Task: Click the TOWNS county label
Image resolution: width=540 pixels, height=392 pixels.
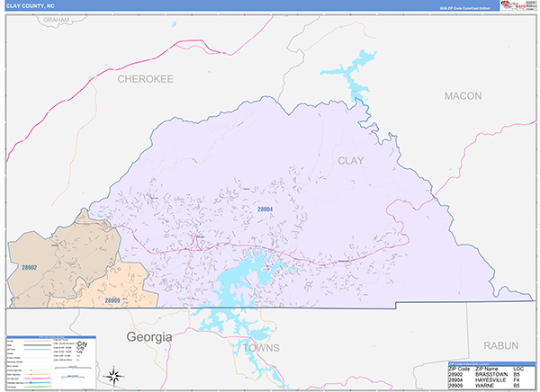Action: pyautogui.click(x=261, y=348)
